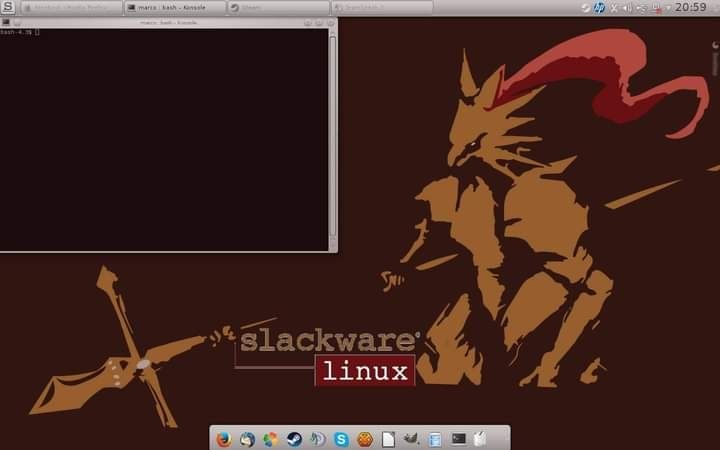Click the 20:59 clock in the panel
This screenshot has width=720, height=450.
pos(691,7)
